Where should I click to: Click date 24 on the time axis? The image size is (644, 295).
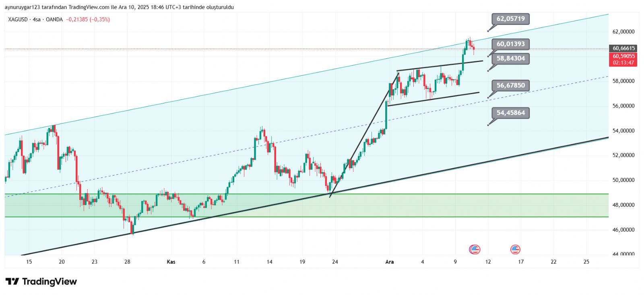coord(335,262)
